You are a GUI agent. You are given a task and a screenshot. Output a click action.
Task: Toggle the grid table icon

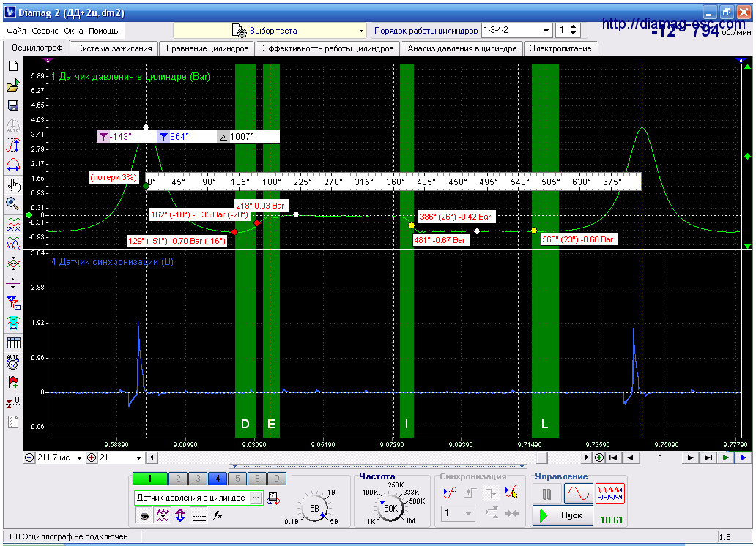pyautogui.click(x=13, y=343)
